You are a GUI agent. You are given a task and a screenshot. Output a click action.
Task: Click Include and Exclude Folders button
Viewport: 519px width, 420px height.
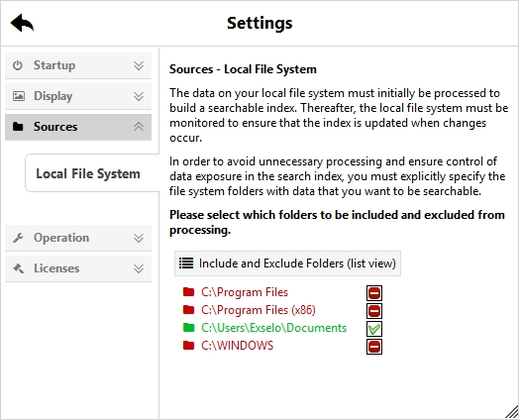pos(287,263)
